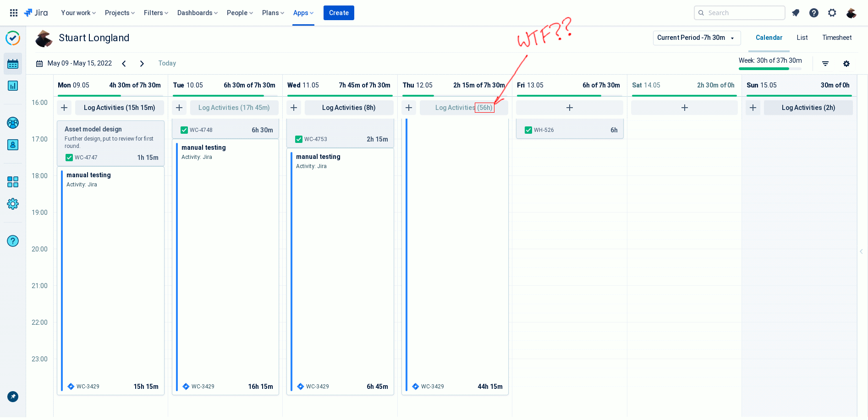
Task: Open Monday manual testing activity 15h 15m
Action: [110, 280]
